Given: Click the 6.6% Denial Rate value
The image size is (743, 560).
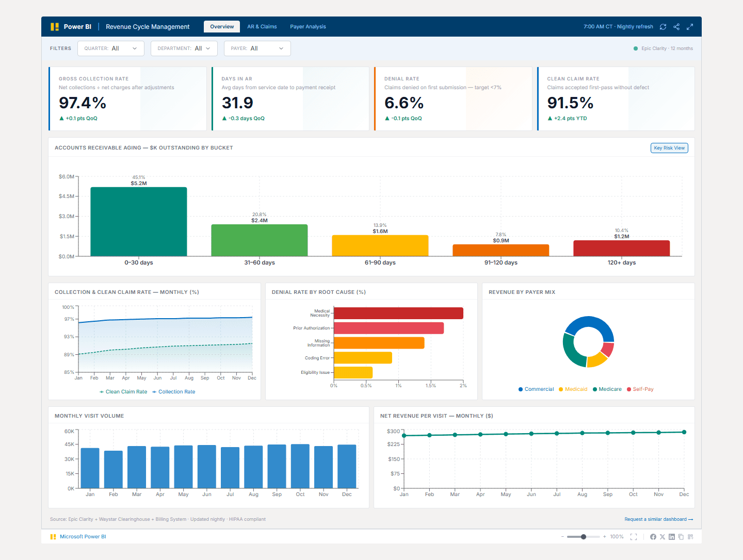Looking at the screenshot, I should (404, 103).
